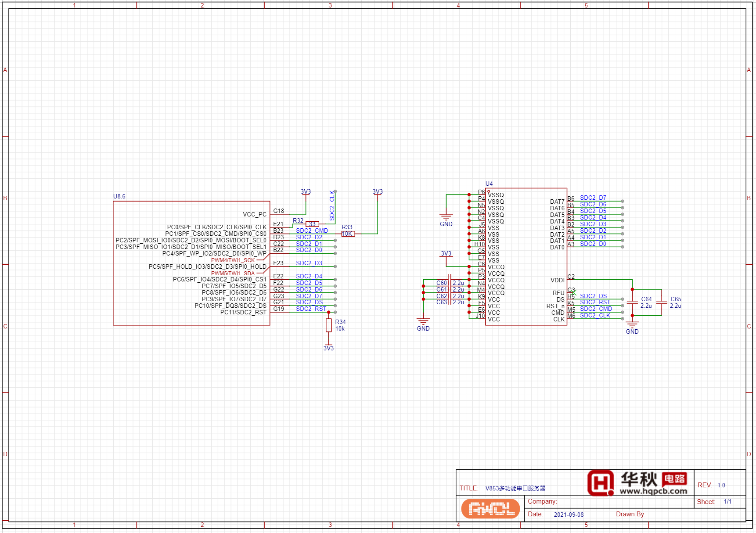Click the SDC2_DS net label at U4 pin H5

[593, 296]
